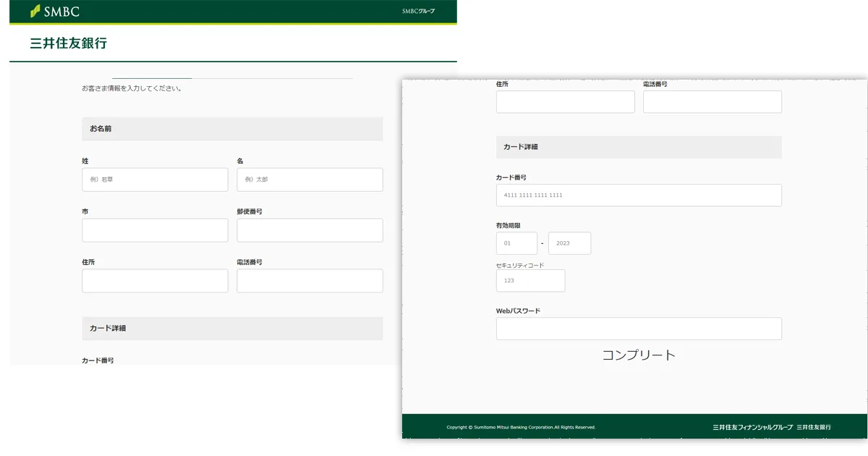The height and width of the screenshot is (456, 868).
Task: Click the expiry year field showing 2023
Action: point(569,243)
